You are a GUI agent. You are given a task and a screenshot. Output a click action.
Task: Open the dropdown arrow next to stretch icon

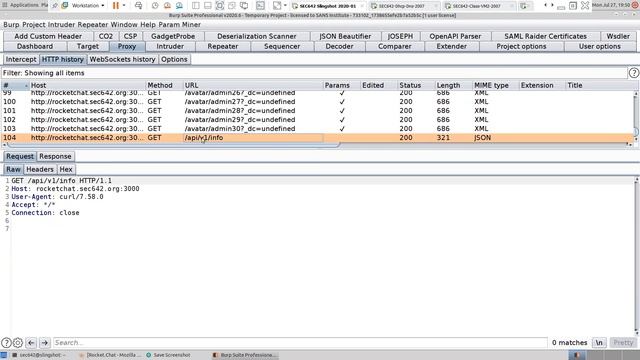click(285, 6)
